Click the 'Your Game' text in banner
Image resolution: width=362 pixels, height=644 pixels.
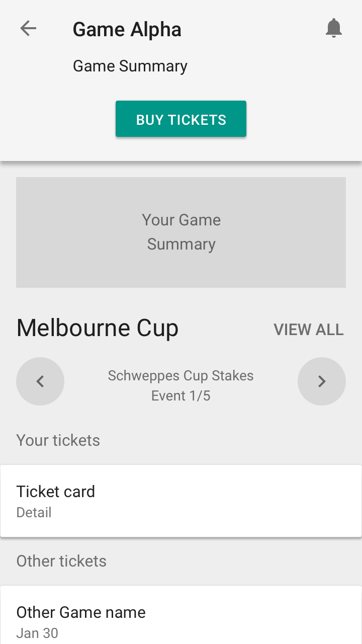(181, 220)
